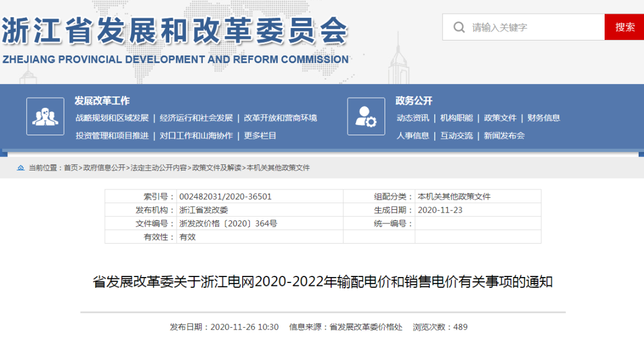
Task: Click the 政务公开 person-gear icon
Action: pos(366,116)
